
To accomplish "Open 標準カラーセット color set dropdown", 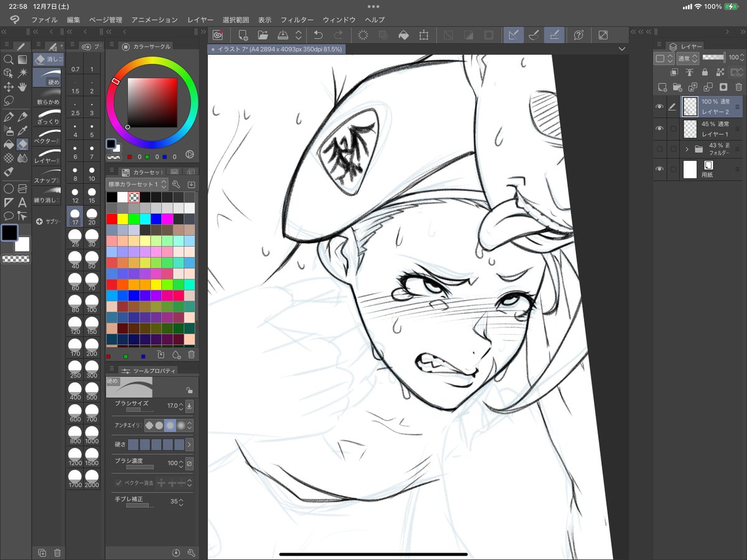I will point(138,184).
